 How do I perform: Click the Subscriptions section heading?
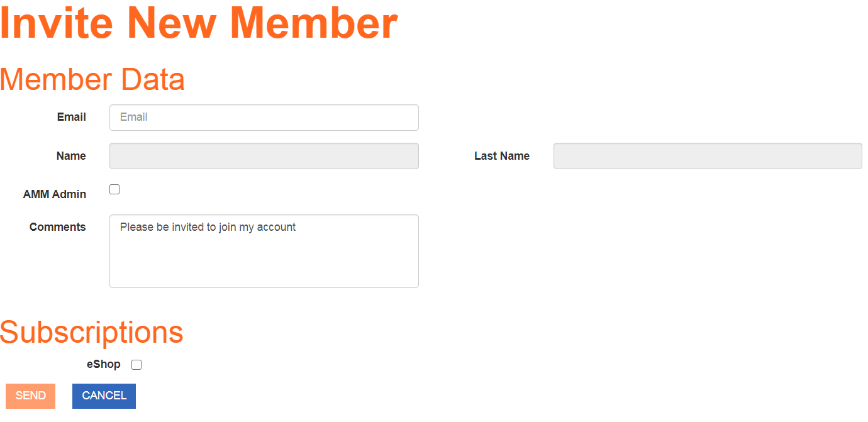pos(92,331)
